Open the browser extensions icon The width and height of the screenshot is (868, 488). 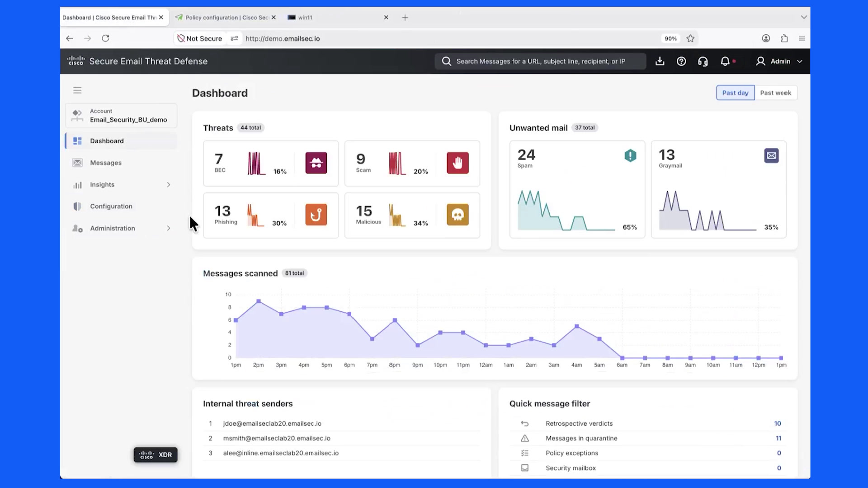[x=784, y=38]
